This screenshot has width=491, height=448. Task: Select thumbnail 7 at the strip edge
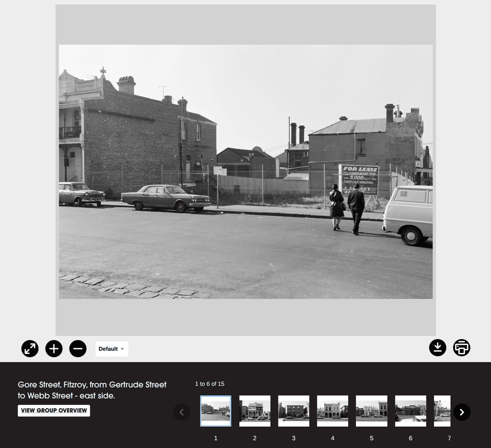pos(442,411)
